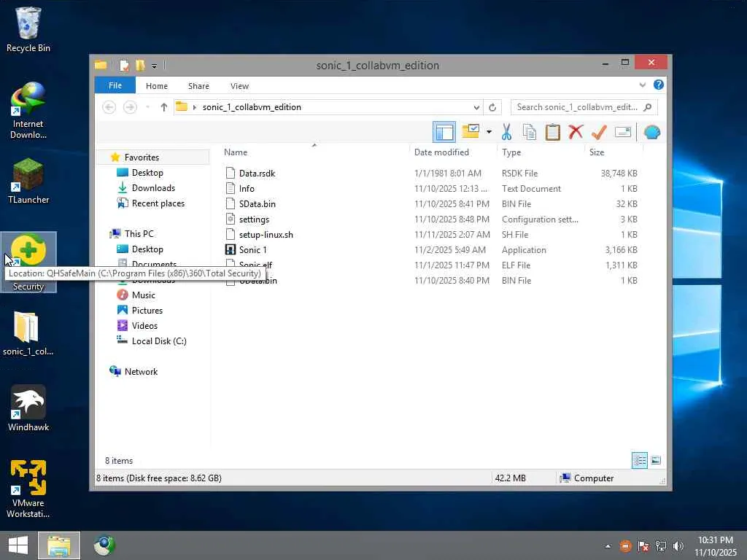This screenshot has width=747, height=560.
Task: Show hidden tray icons arrow
Action: 608,546
